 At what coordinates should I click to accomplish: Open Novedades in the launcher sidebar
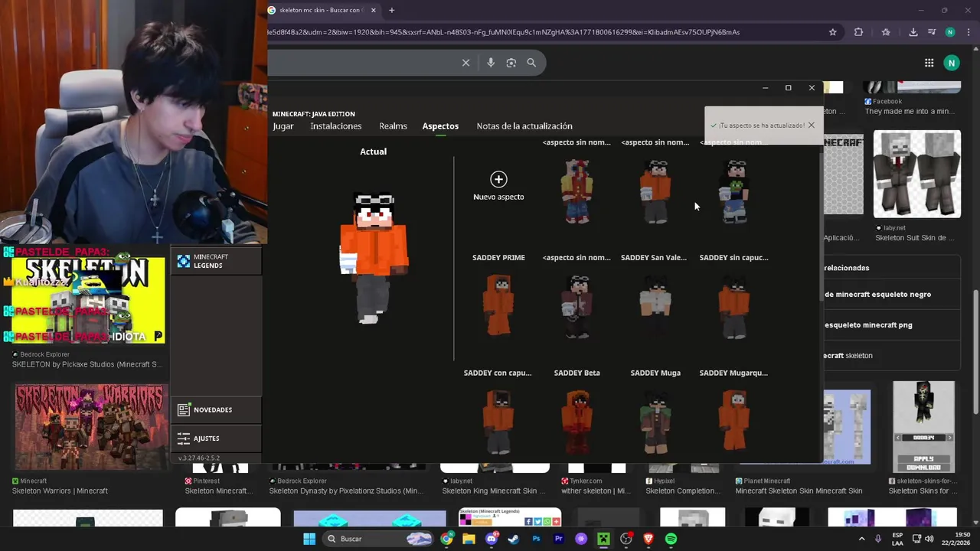click(216, 410)
